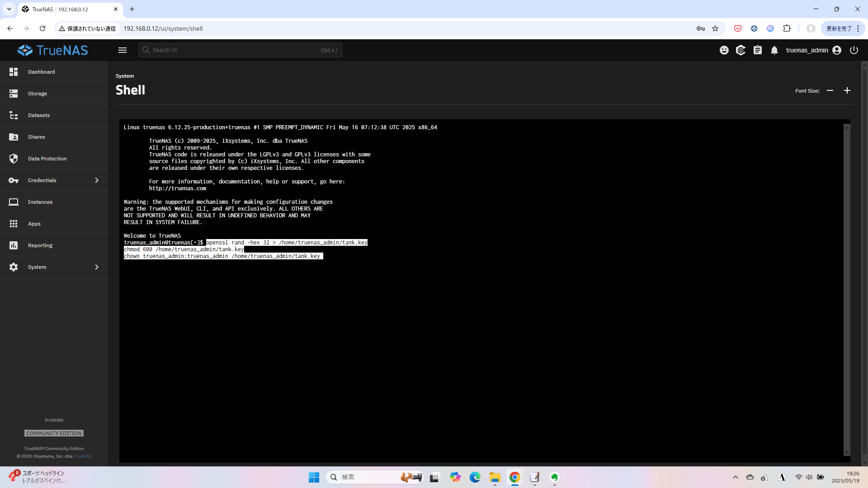Expand the System submenu chevron
Image resolution: width=868 pixels, height=488 pixels.
97,267
